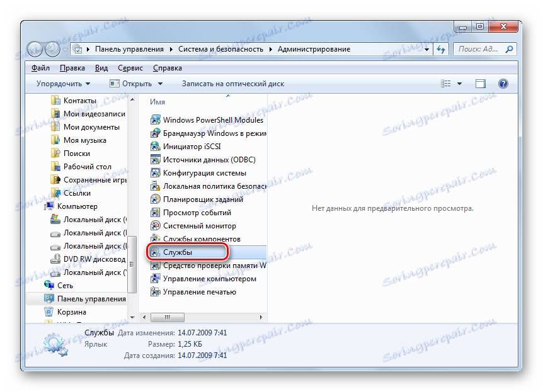Select Сеть in the navigation pane

(x=65, y=286)
